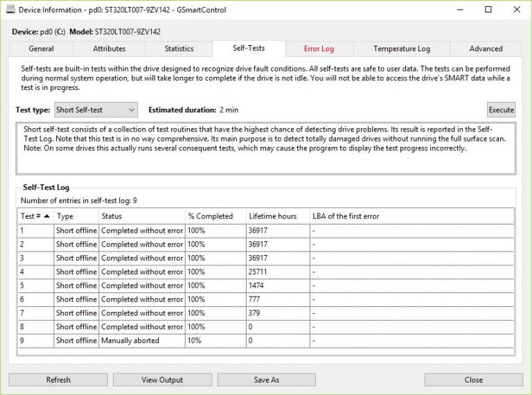This screenshot has width=532, height=395.
Task: Switch to the Attributes tab
Action: [x=109, y=49]
